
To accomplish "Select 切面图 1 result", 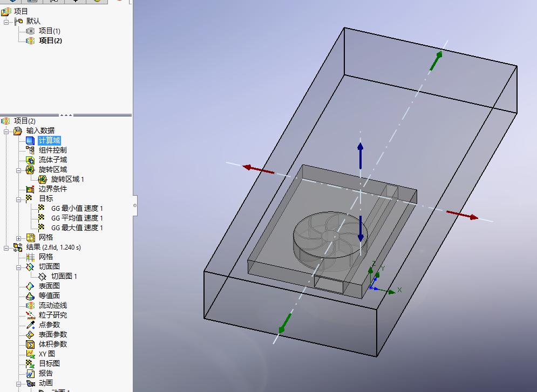I will click(x=64, y=276).
